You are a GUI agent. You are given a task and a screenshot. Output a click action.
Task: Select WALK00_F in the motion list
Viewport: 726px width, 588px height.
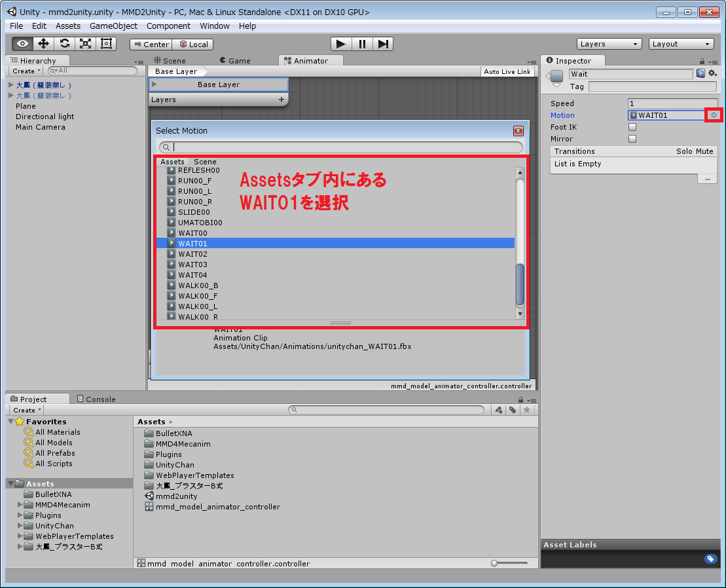coord(335,296)
